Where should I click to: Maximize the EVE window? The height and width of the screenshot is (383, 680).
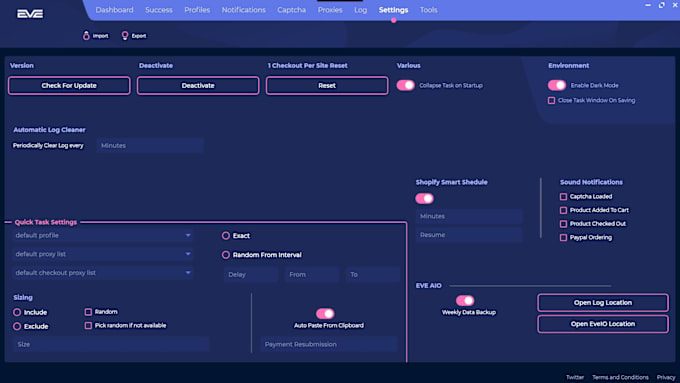tap(661, 5)
